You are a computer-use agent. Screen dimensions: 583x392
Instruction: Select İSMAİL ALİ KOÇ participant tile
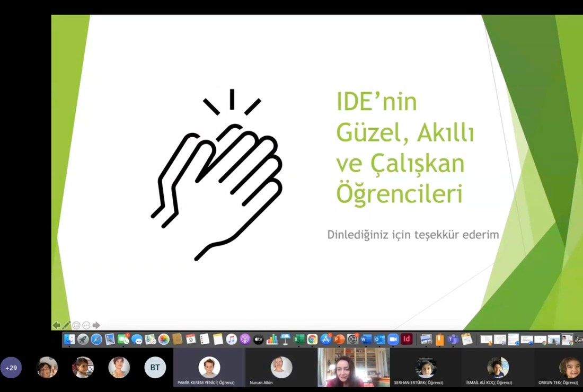498,367
